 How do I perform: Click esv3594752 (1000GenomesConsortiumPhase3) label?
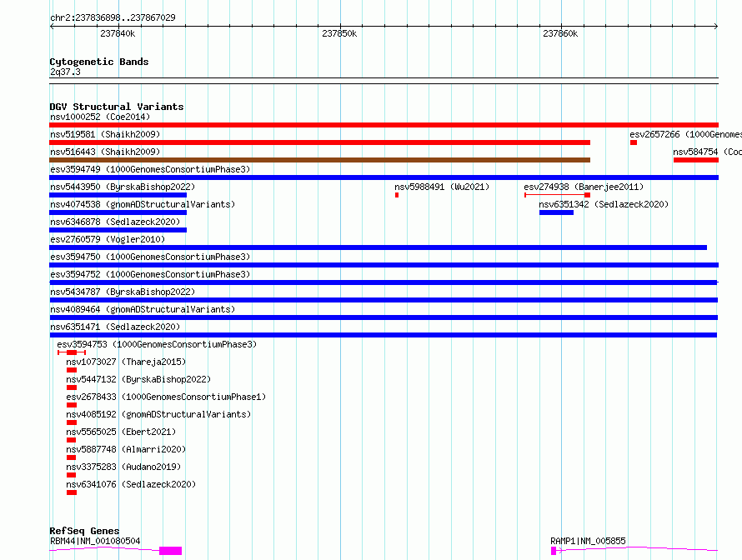(150, 274)
